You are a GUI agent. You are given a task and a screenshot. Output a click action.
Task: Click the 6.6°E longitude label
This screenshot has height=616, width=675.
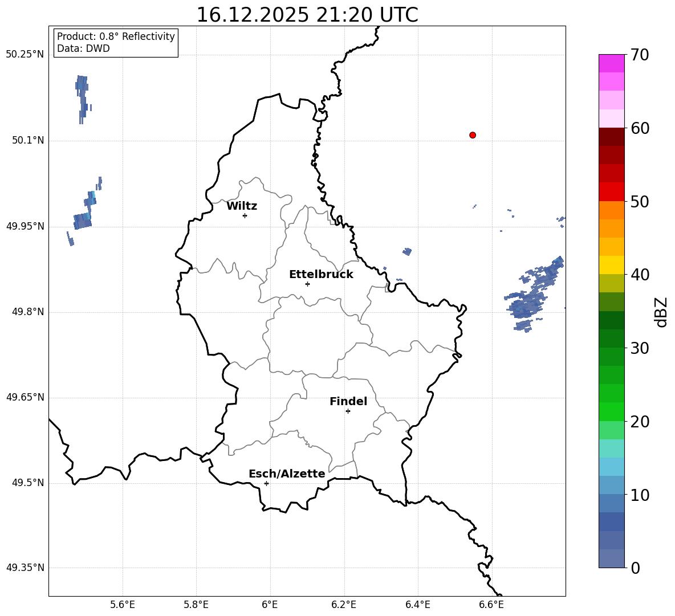pyautogui.click(x=491, y=605)
